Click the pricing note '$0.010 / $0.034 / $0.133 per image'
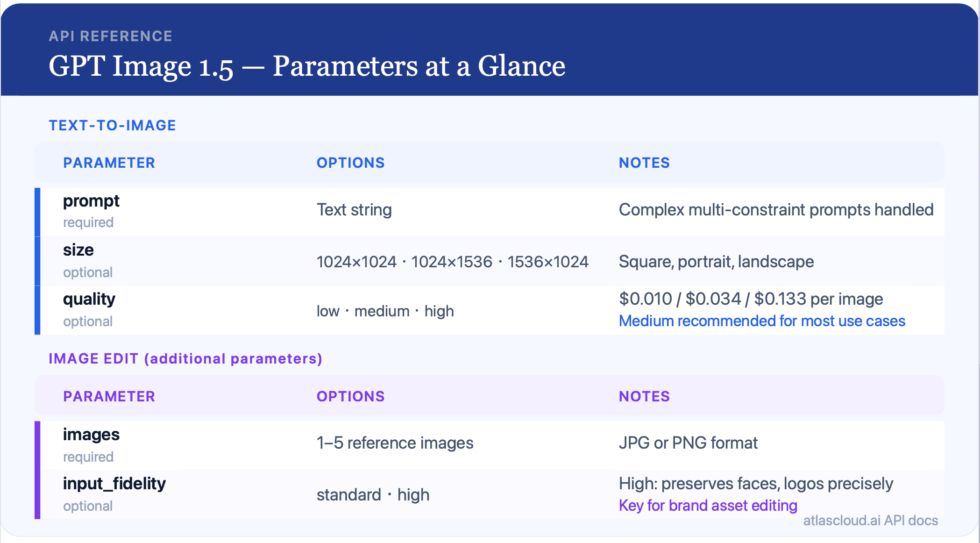 point(751,299)
